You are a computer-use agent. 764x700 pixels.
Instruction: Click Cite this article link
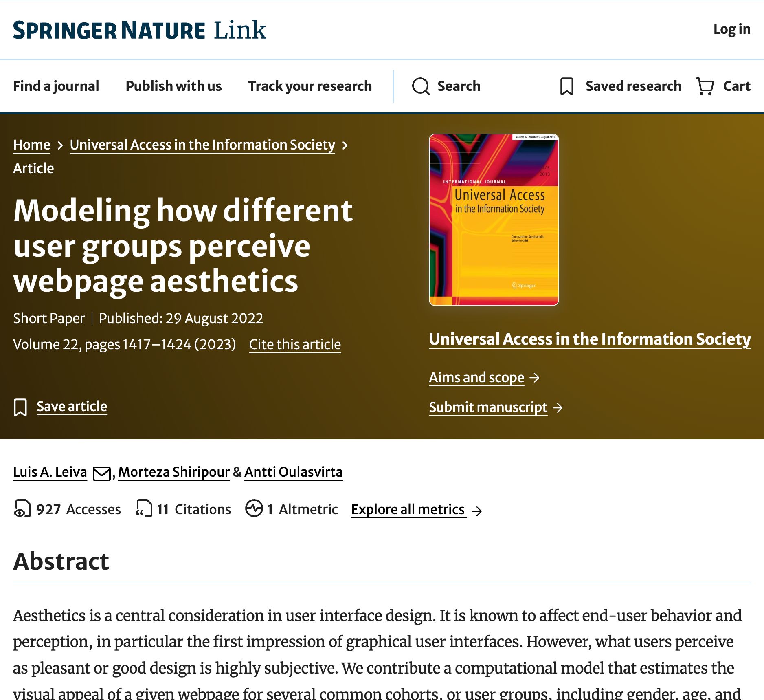[295, 344]
